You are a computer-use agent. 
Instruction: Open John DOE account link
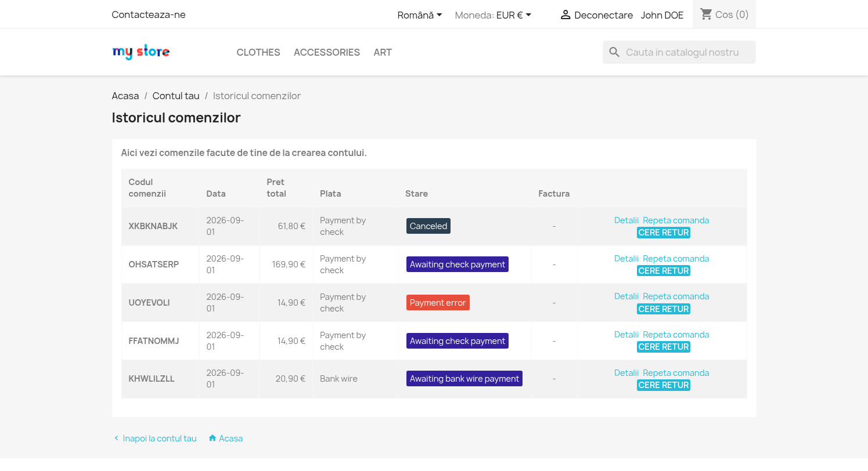(662, 15)
